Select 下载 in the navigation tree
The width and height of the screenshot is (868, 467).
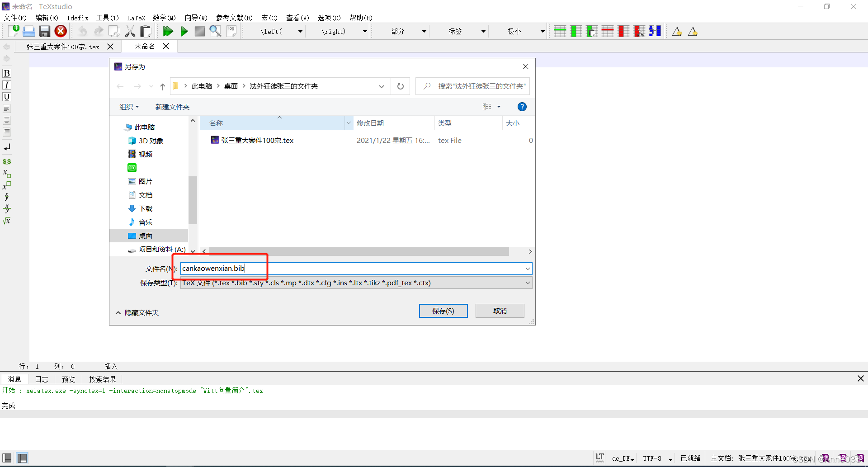(x=146, y=208)
